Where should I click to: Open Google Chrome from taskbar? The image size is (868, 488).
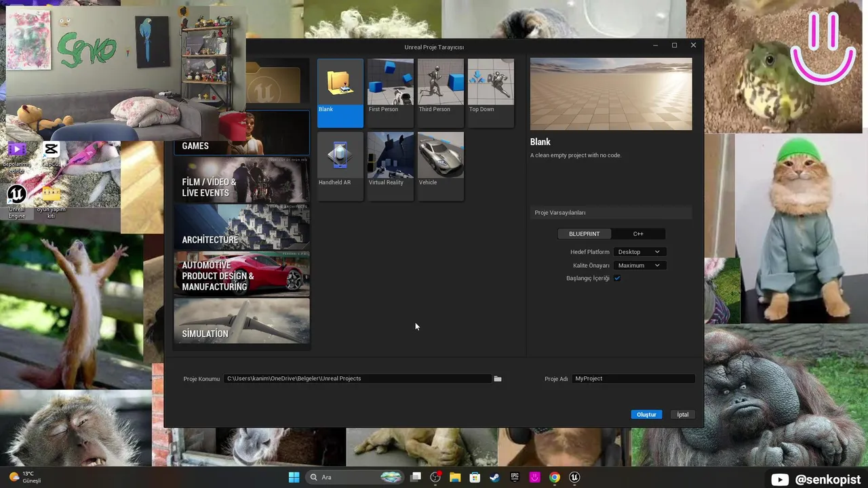coord(555,477)
